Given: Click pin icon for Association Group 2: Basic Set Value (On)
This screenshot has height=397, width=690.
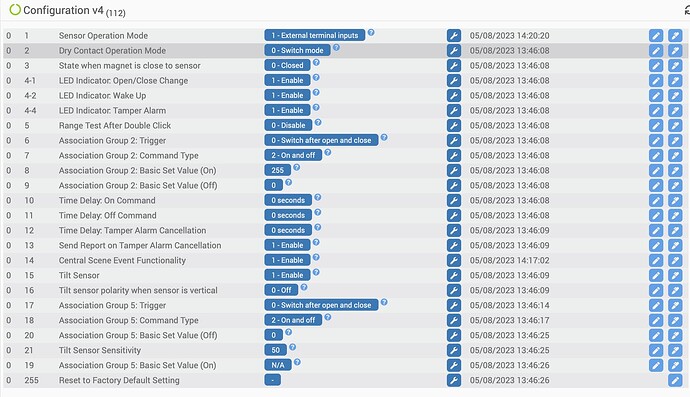Looking at the screenshot, I should point(675,170).
